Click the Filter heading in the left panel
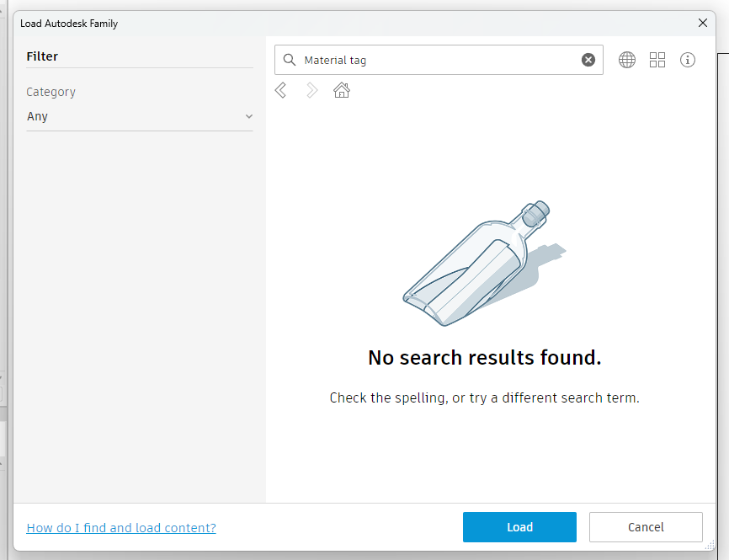The height and width of the screenshot is (560, 729). click(42, 56)
